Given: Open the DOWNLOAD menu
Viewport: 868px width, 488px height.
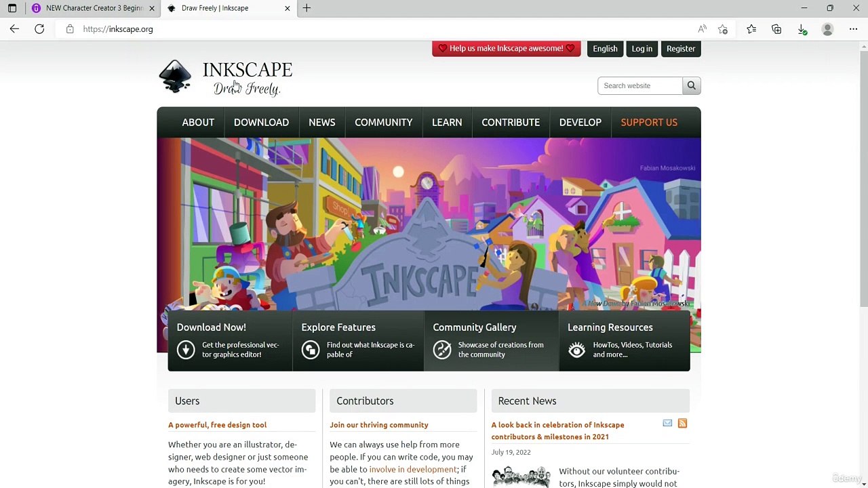Looking at the screenshot, I should pos(261,123).
